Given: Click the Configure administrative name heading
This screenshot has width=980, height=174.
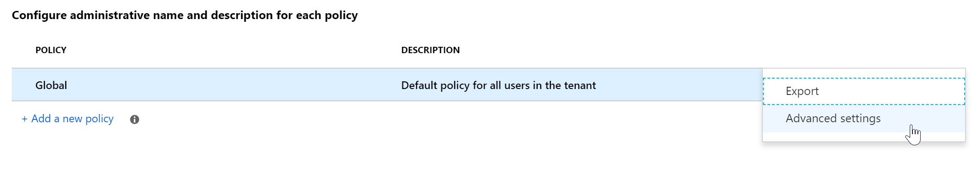Looking at the screenshot, I should [184, 15].
